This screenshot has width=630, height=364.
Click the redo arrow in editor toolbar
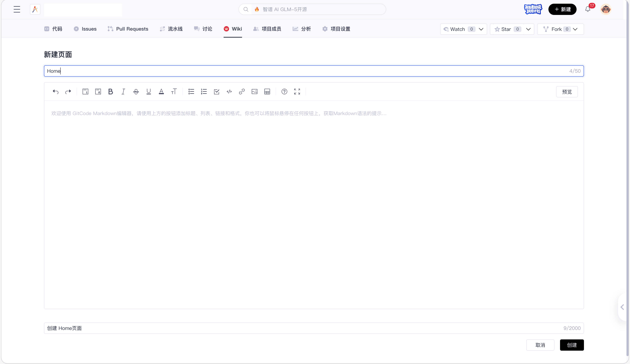(x=68, y=92)
